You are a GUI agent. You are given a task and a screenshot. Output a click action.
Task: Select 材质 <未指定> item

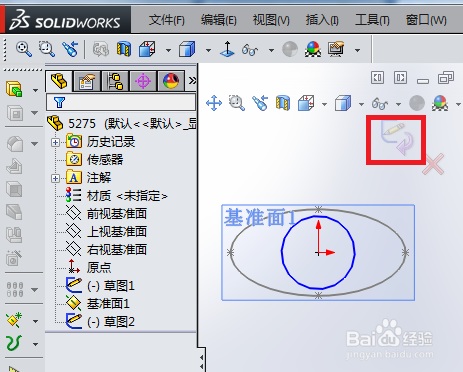127,196
